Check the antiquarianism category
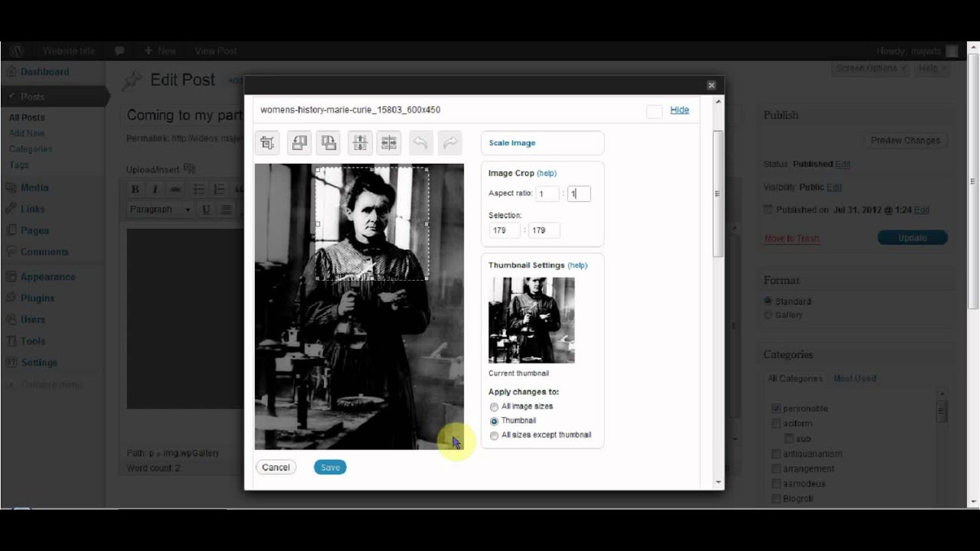This screenshot has width=980, height=551. tap(776, 454)
